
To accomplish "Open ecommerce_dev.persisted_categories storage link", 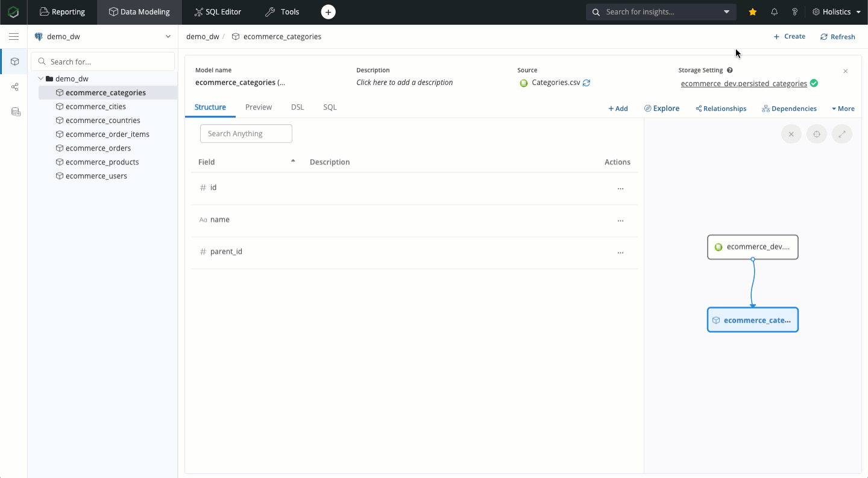I will tap(744, 84).
